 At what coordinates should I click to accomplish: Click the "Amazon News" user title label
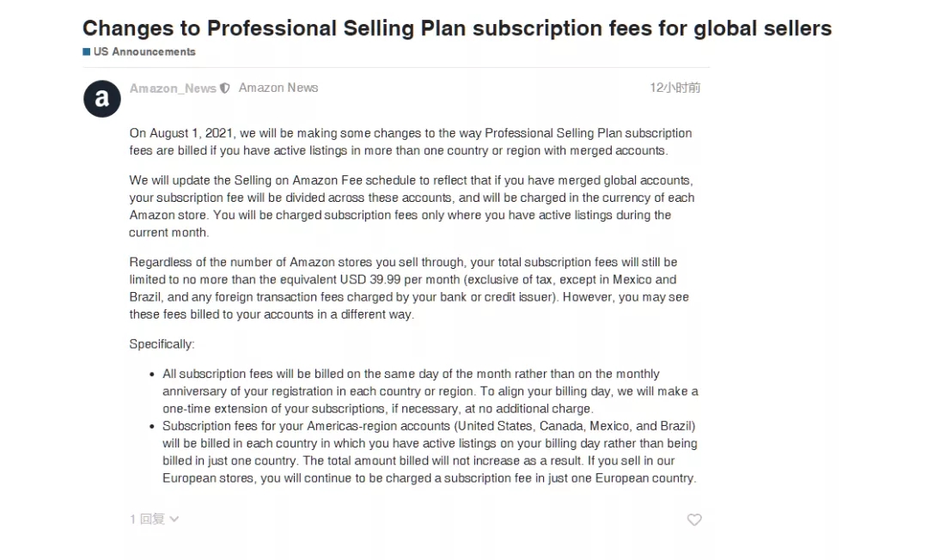point(278,88)
